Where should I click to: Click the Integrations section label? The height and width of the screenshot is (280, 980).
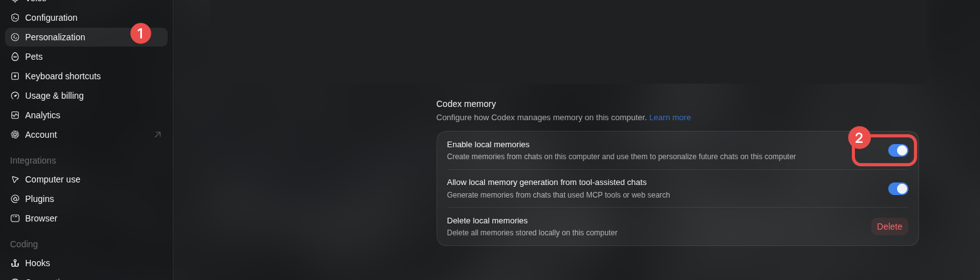point(33,160)
